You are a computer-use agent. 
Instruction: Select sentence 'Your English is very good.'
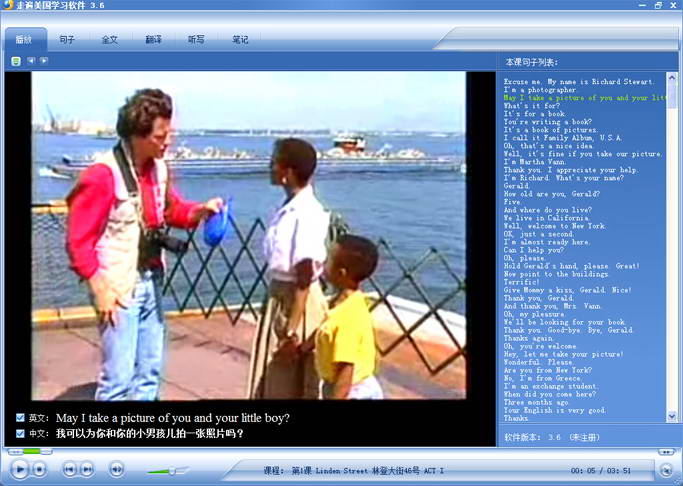point(555,410)
